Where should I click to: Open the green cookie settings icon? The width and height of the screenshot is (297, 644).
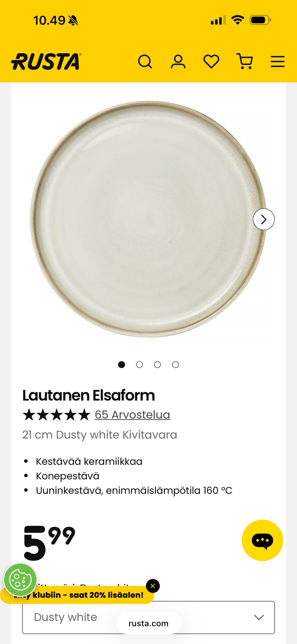point(20,580)
